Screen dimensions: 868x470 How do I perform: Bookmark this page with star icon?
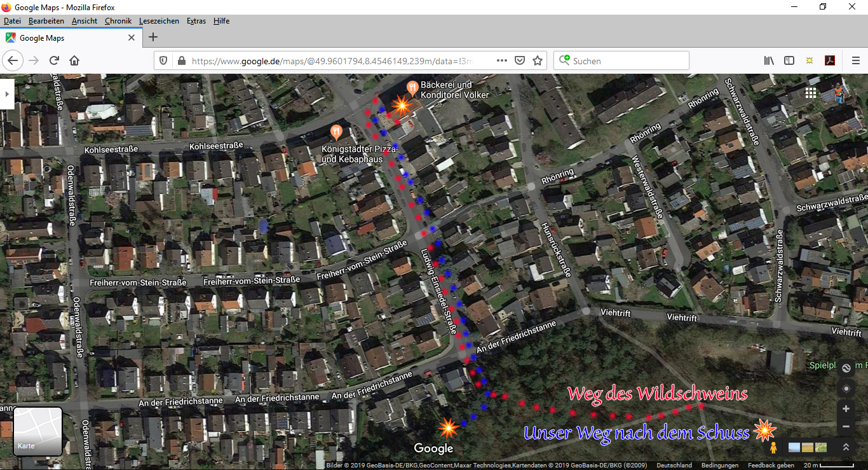coord(538,60)
